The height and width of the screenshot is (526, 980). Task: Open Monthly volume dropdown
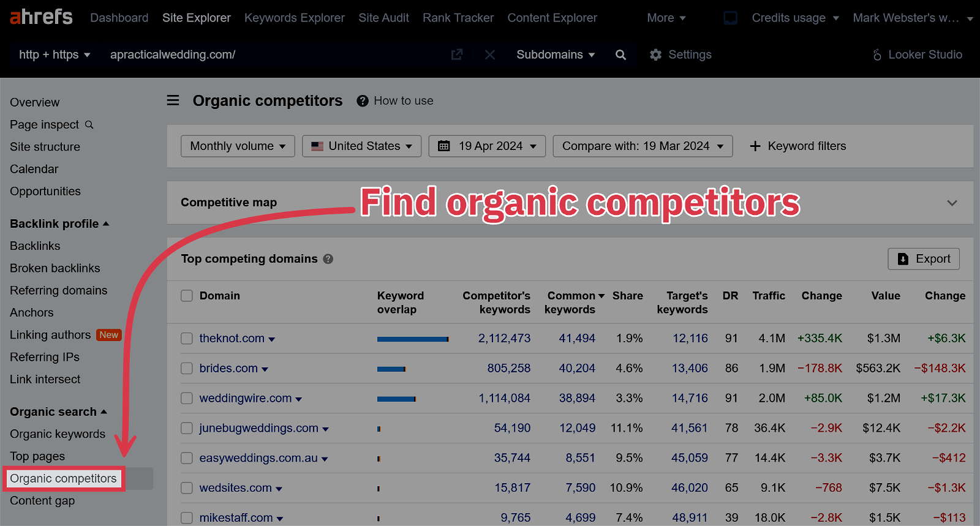click(x=238, y=146)
